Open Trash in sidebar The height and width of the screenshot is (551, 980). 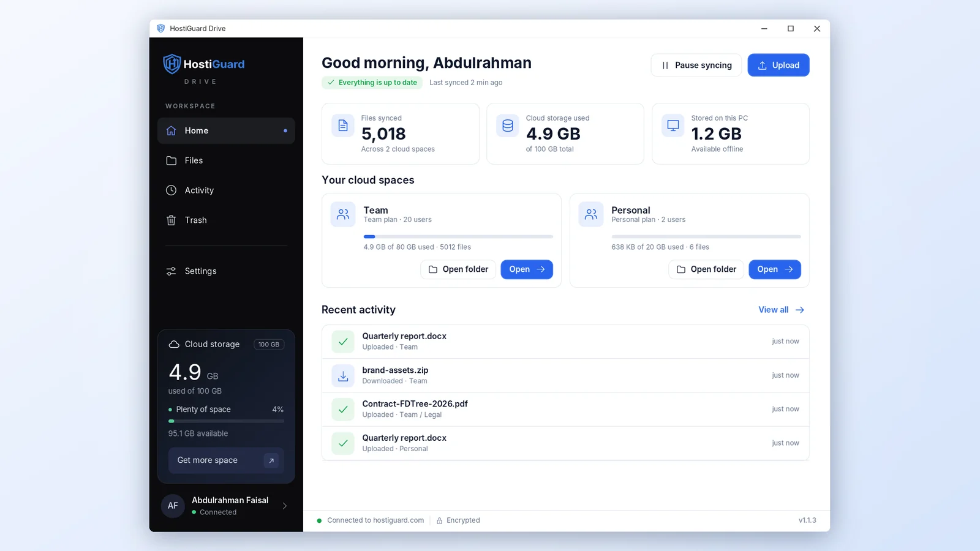[226, 220]
